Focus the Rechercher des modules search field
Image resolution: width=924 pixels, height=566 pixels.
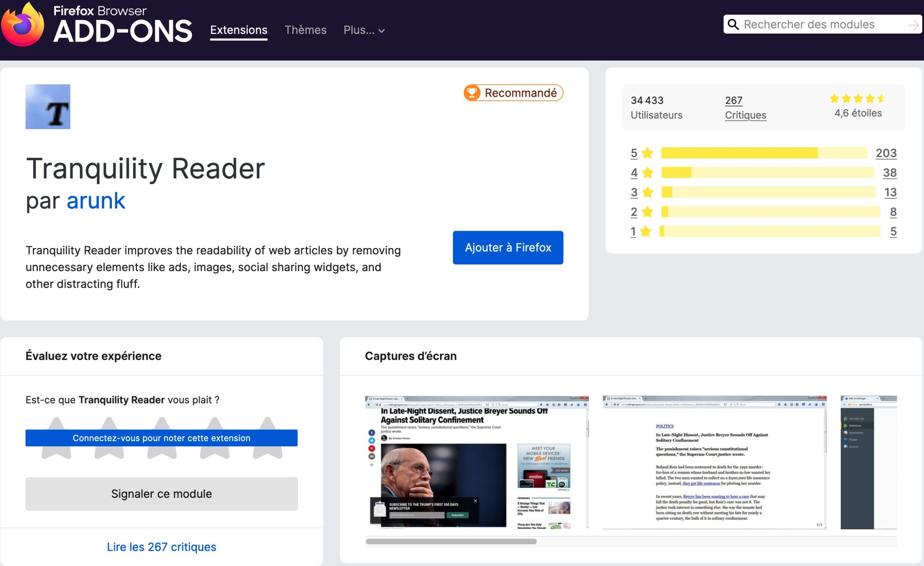click(823, 25)
